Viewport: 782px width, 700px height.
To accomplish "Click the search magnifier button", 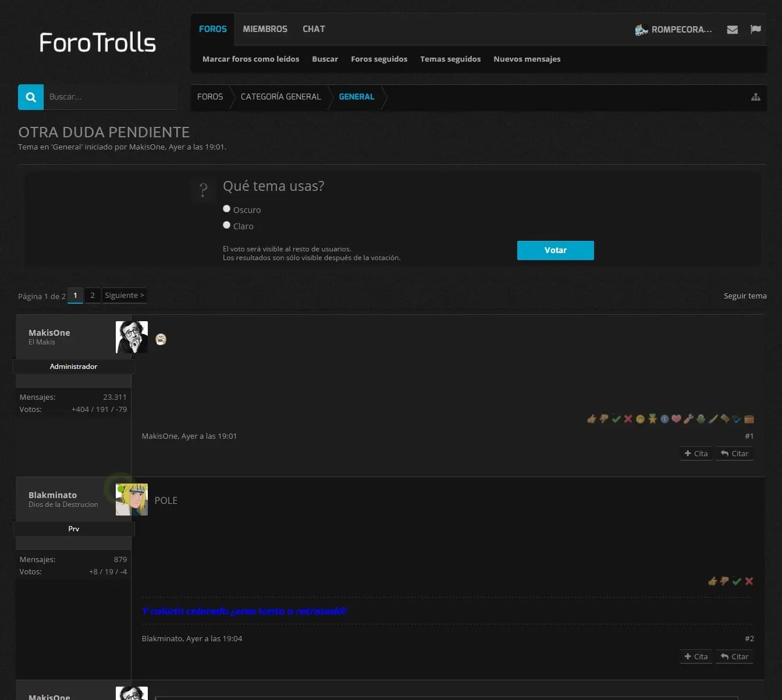I will point(31,97).
